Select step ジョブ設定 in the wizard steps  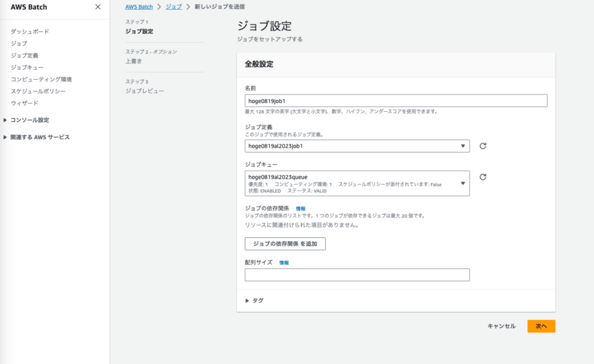click(x=139, y=32)
